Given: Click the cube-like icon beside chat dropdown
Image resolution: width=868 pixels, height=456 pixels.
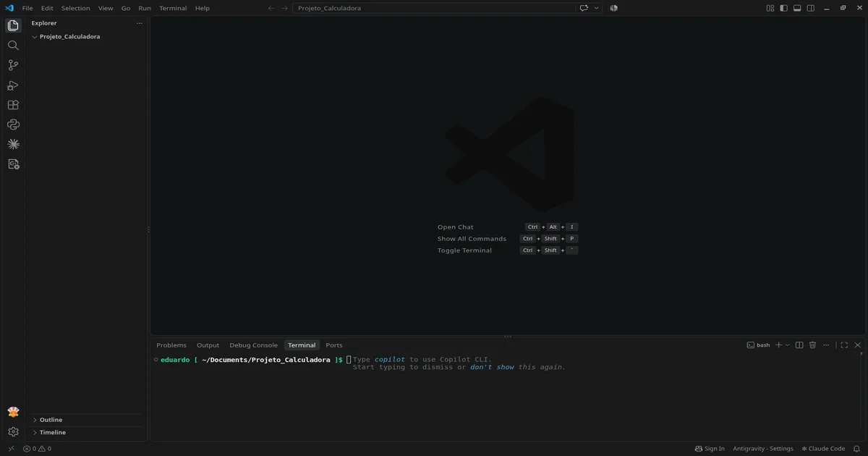Looking at the screenshot, I should [x=613, y=8].
